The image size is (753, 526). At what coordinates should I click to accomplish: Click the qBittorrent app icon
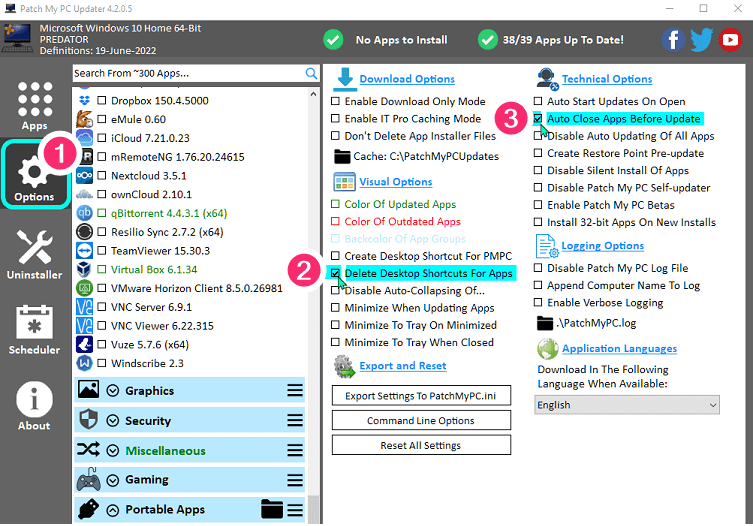pos(85,213)
